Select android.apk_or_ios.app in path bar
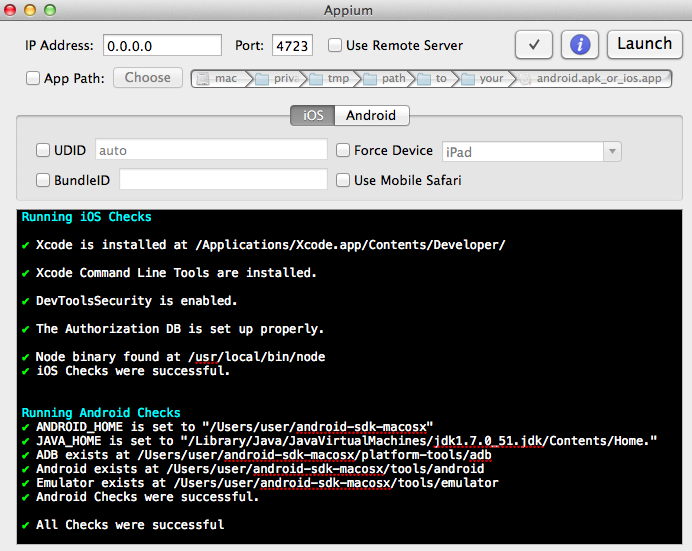This screenshot has width=692, height=551. tap(591, 79)
